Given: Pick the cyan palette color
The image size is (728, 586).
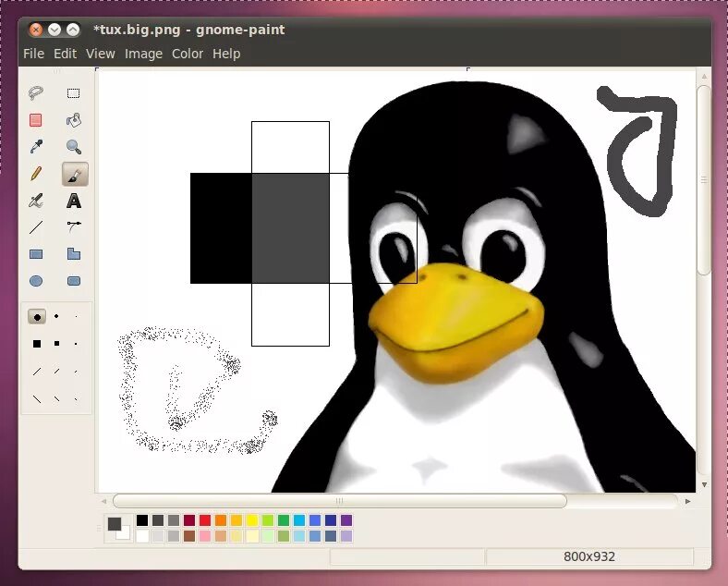Looking at the screenshot, I should (299, 520).
